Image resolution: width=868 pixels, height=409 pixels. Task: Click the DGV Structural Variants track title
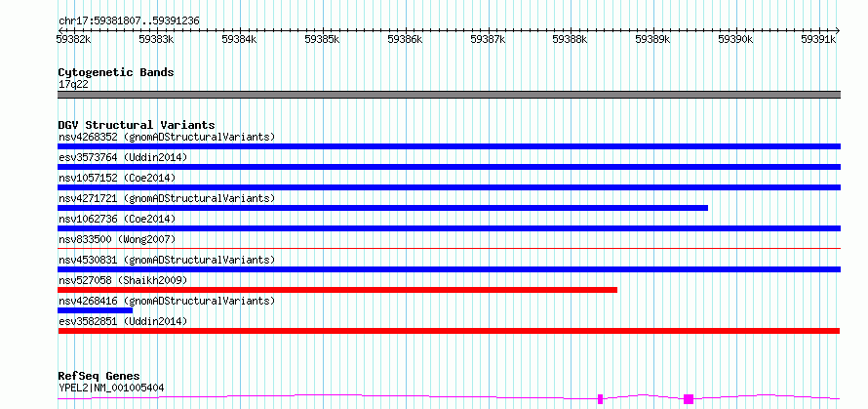137,125
